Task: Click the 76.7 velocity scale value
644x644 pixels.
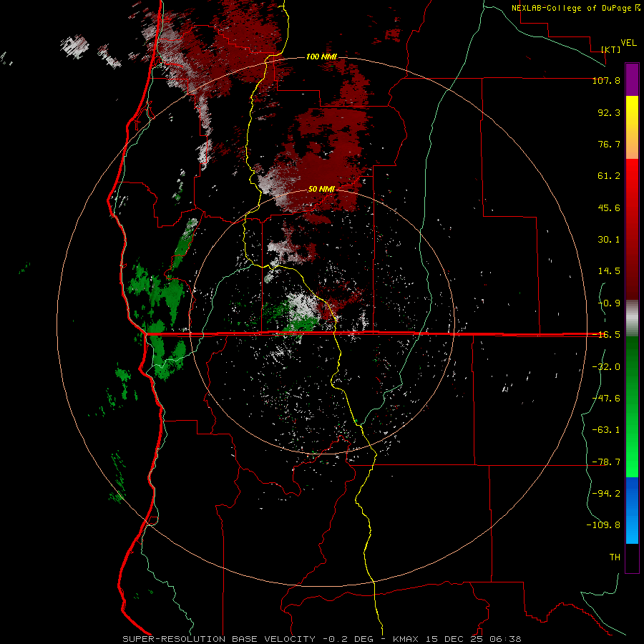Action: [609, 144]
